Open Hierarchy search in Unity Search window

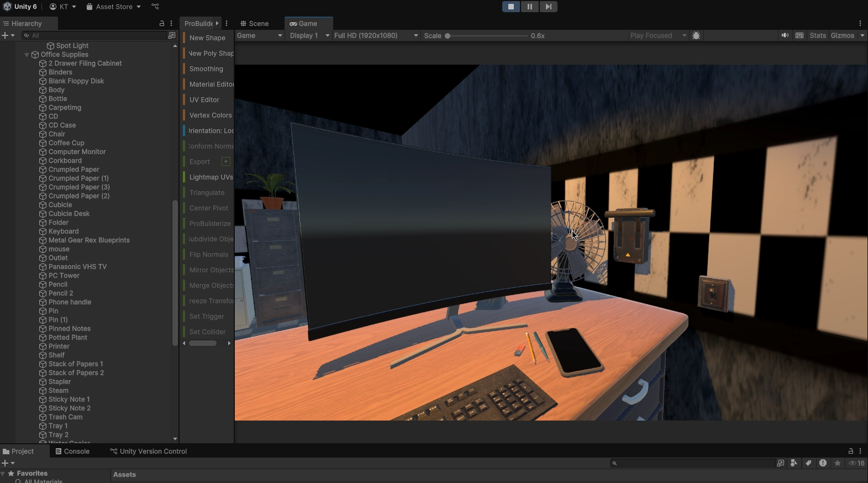pyautogui.click(x=172, y=35)
